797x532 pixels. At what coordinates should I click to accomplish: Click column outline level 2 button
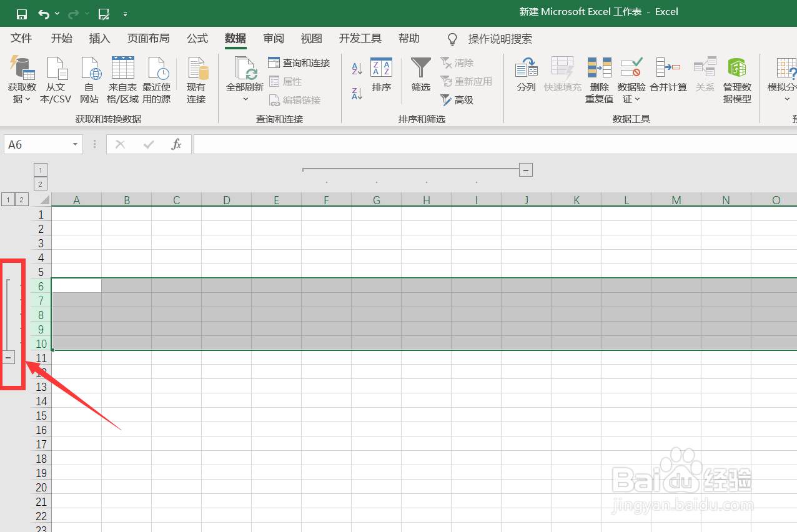(40, 184)
